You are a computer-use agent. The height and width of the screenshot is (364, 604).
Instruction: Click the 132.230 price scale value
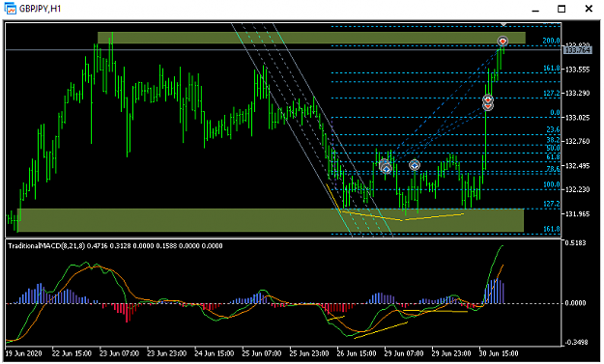point(577,189)
